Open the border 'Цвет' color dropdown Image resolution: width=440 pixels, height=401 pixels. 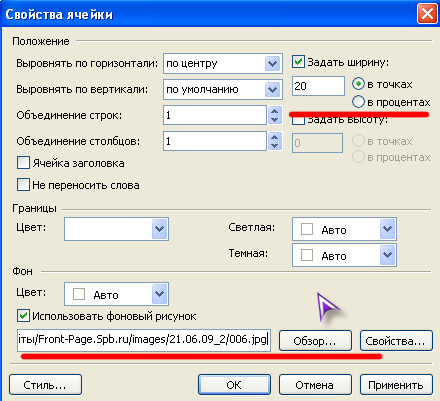click(x=116, y=229)
